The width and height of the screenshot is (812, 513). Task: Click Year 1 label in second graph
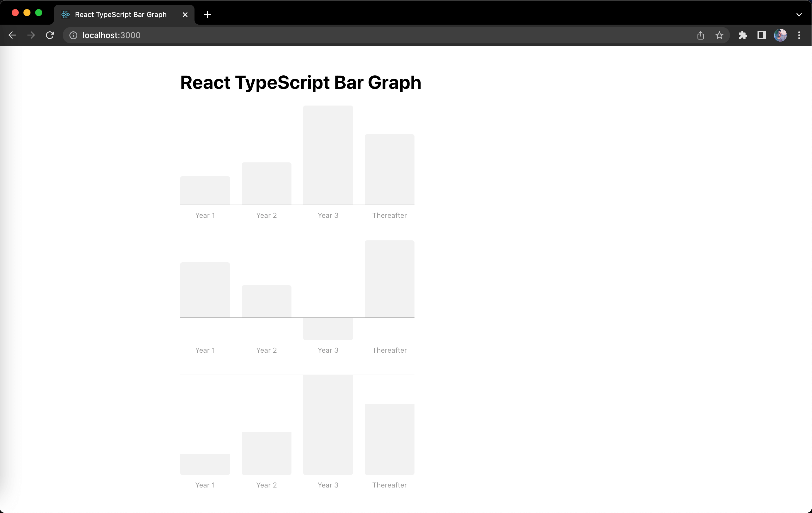(205, 350)
